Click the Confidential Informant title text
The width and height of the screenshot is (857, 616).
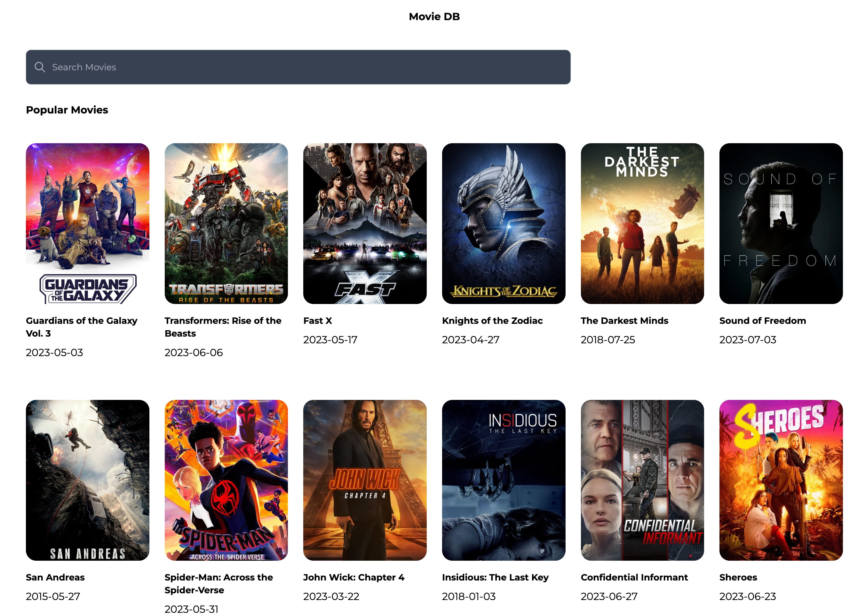point(634,577)
